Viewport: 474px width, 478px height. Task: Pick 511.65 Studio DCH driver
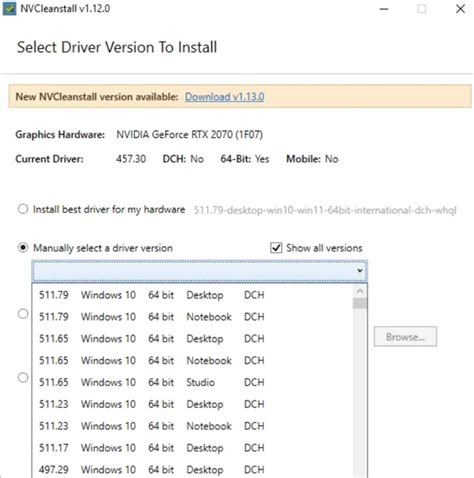193,382
